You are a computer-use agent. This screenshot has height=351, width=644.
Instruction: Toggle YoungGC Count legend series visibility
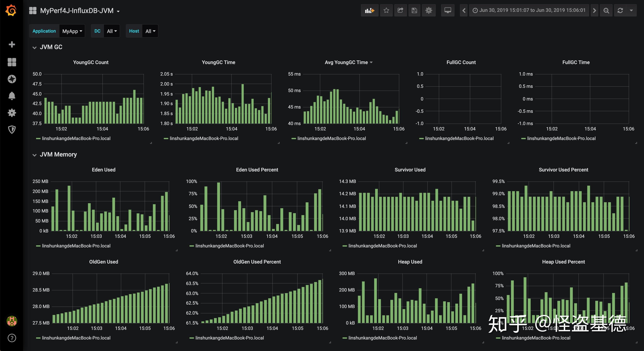pos(76,138)
